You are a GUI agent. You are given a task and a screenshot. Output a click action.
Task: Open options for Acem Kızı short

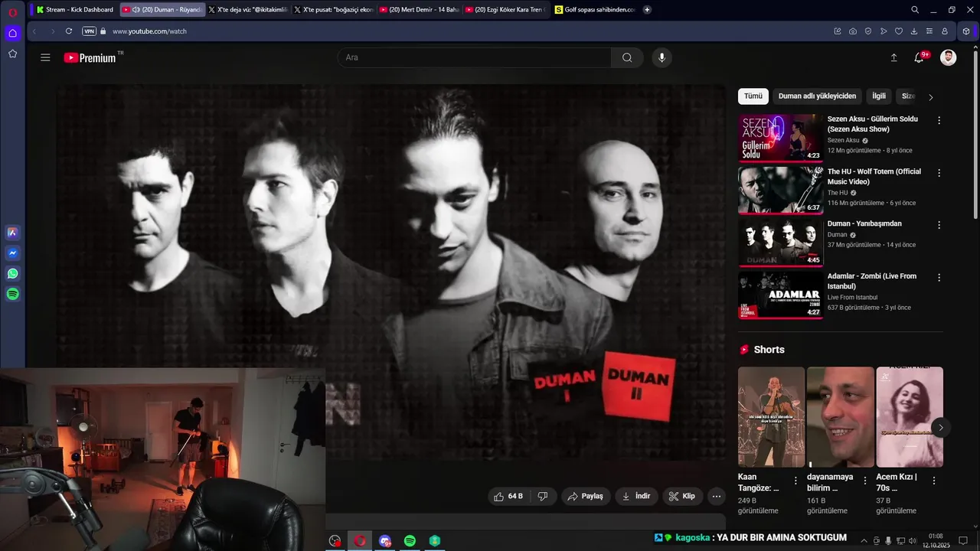click(934, 481)
